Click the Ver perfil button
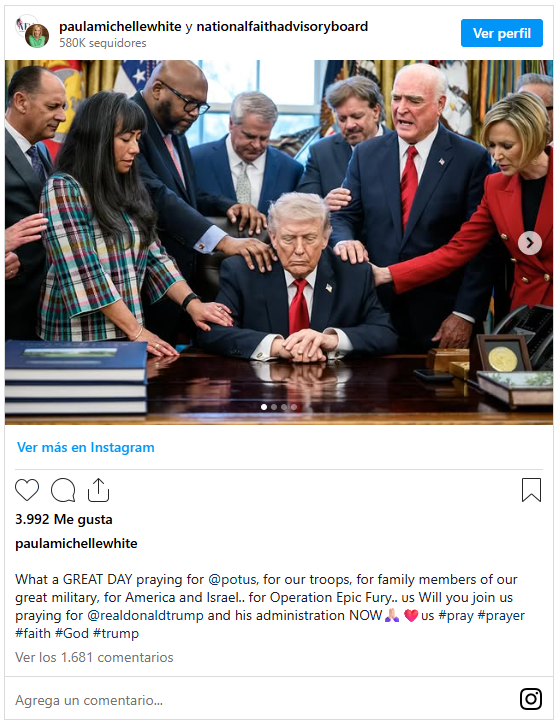Image resolution: width=559 pixels, height=723 pixels. coord(502,33)
